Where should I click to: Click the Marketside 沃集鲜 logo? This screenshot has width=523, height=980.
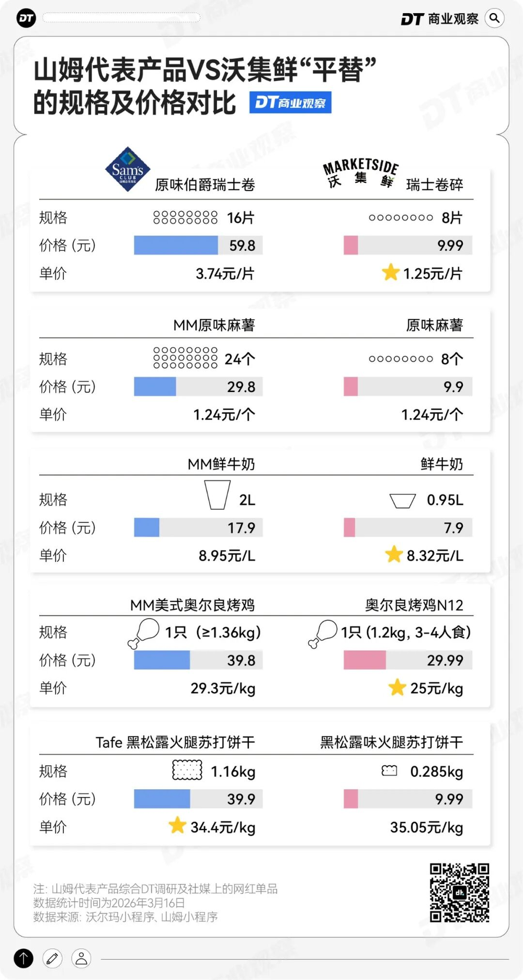pyautogui.click(x=360, y=174)
